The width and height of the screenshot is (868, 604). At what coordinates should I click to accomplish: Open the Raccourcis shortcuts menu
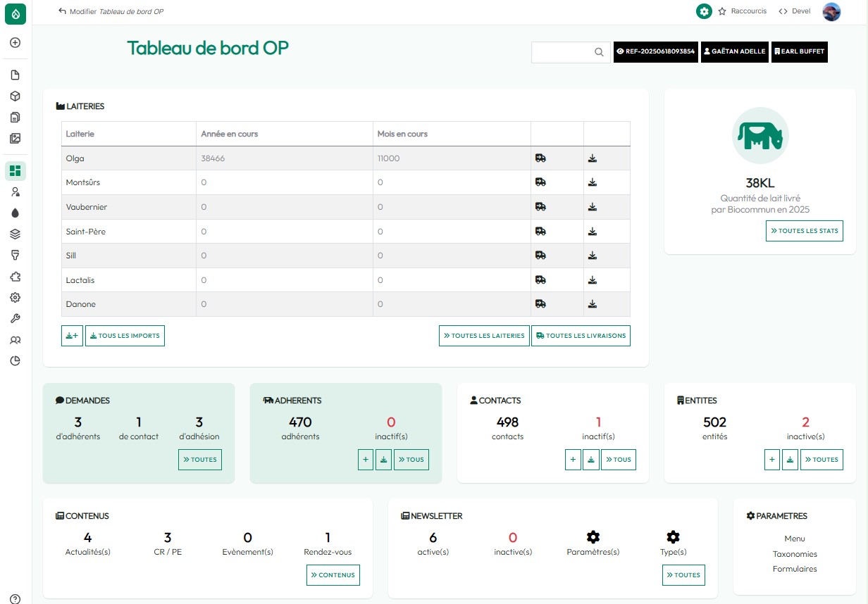(x=742, y=11)
